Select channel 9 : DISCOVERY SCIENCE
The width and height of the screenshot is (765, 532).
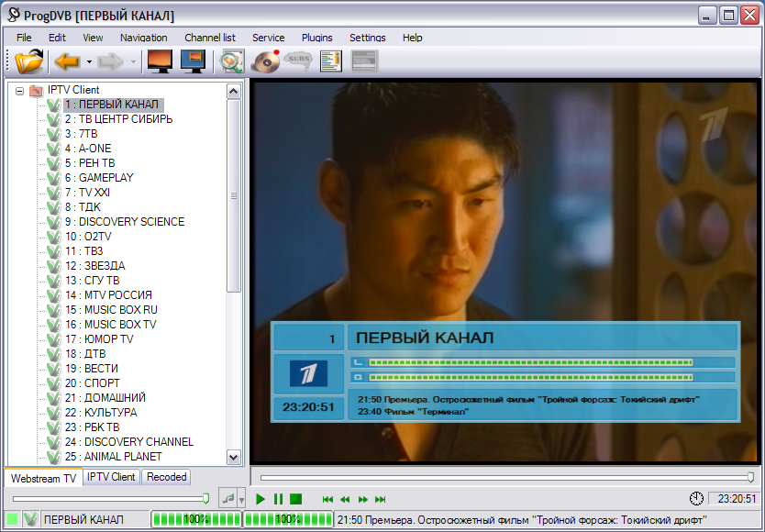[125, 222]
